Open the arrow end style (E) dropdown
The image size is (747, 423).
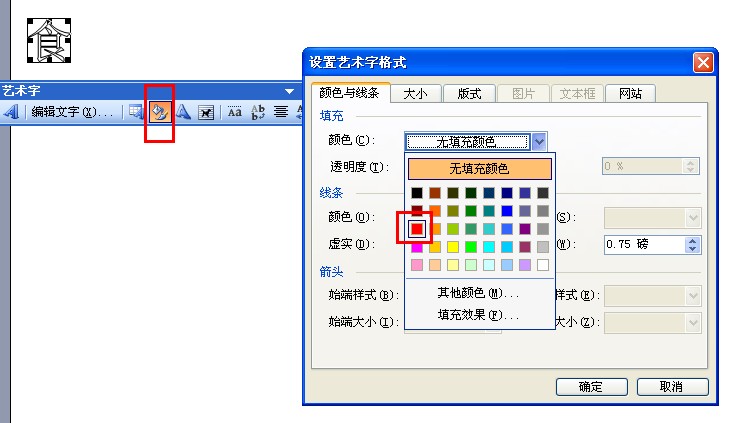(693, 296)
